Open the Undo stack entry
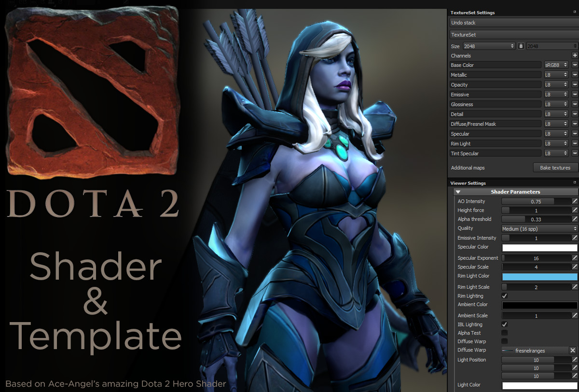579x392 pixels. tap(513, 23)
